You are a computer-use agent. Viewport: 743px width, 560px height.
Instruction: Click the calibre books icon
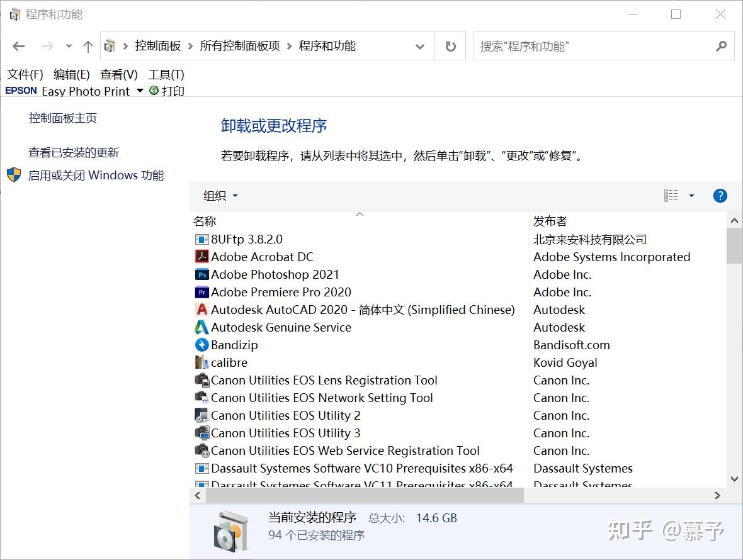pyautogui.click(x=202, y=362)
